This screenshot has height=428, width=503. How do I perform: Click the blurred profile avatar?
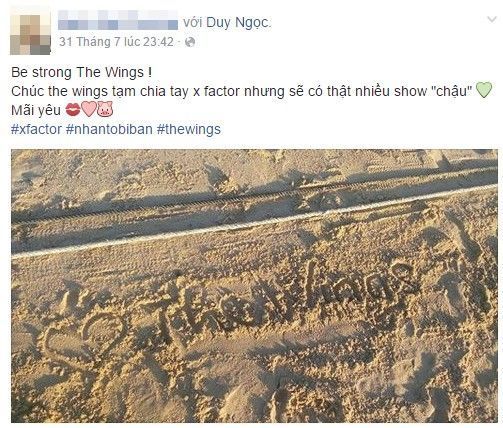point(30,33)
